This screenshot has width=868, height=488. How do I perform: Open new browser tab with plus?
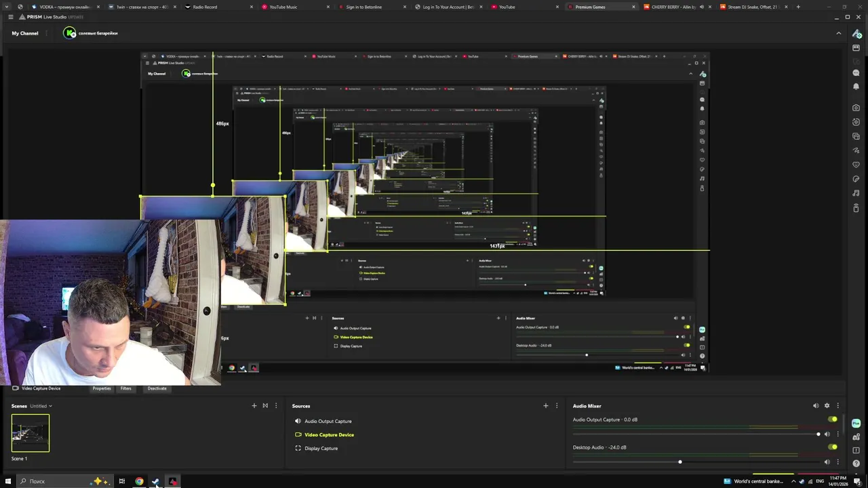(798, 7)
